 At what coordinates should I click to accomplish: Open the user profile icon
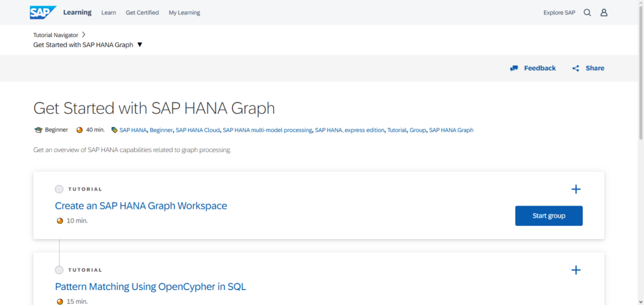pos(604,13)
